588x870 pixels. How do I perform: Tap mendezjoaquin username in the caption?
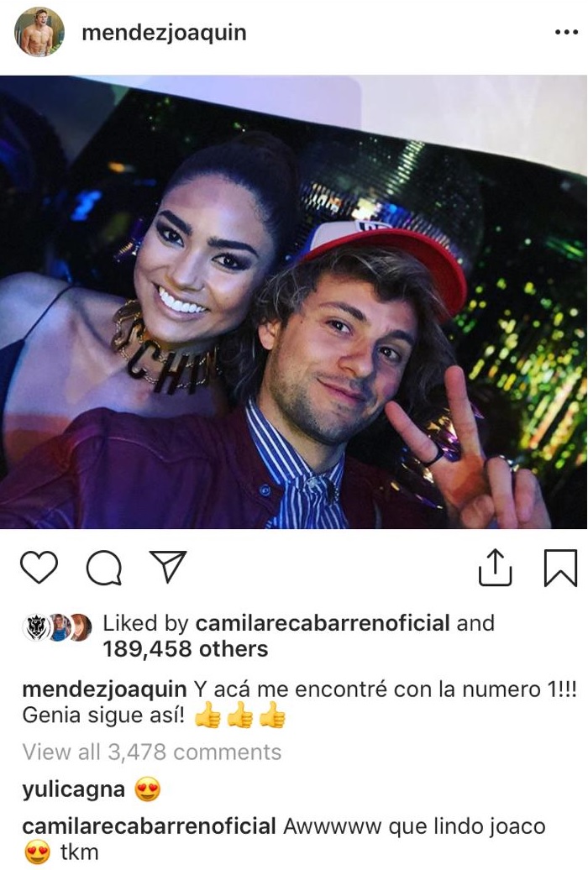[104, 689]
